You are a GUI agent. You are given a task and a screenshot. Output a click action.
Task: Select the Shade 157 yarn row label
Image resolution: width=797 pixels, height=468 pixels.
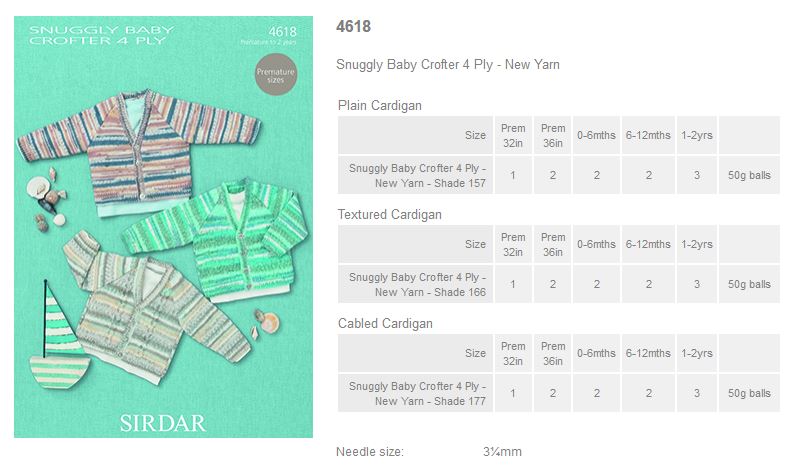[415, 175]
